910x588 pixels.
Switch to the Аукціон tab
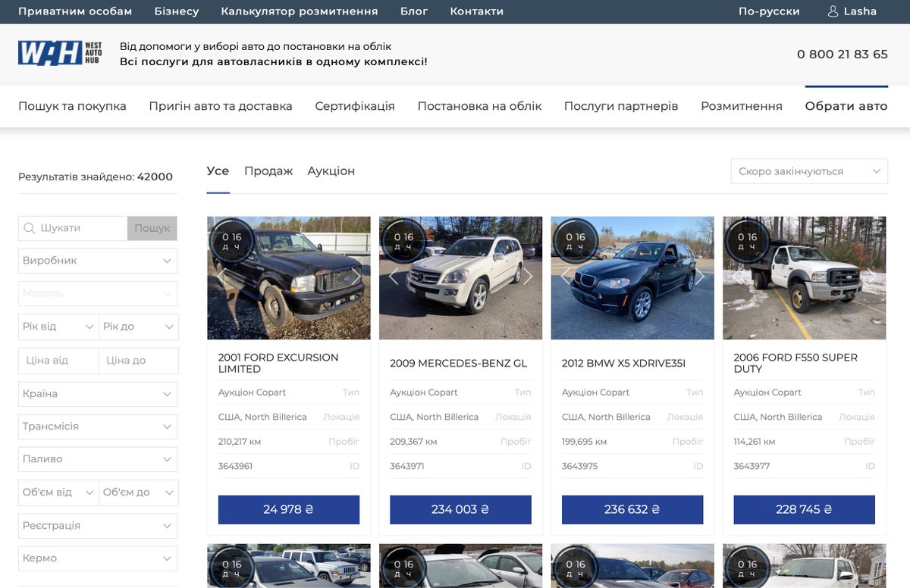331,171
